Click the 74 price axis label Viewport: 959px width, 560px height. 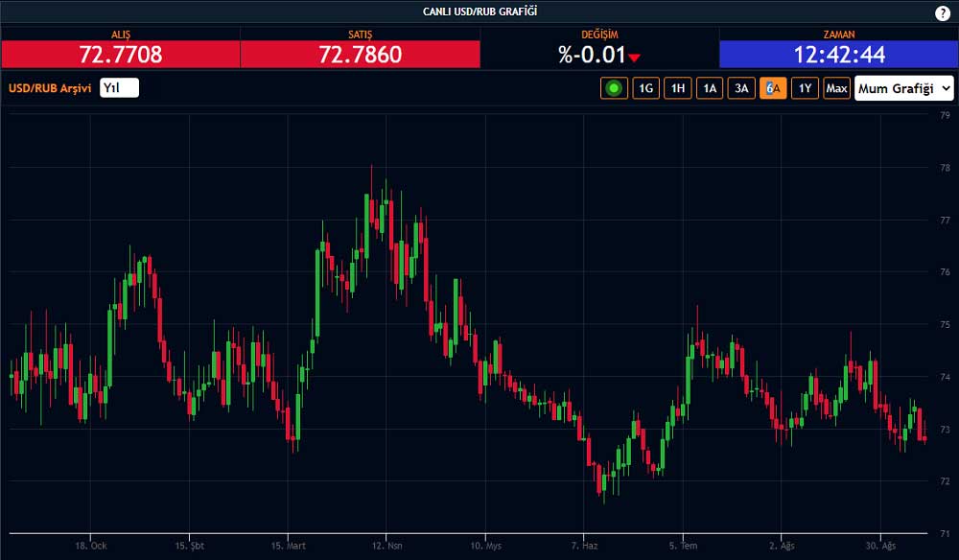[945, 377]
